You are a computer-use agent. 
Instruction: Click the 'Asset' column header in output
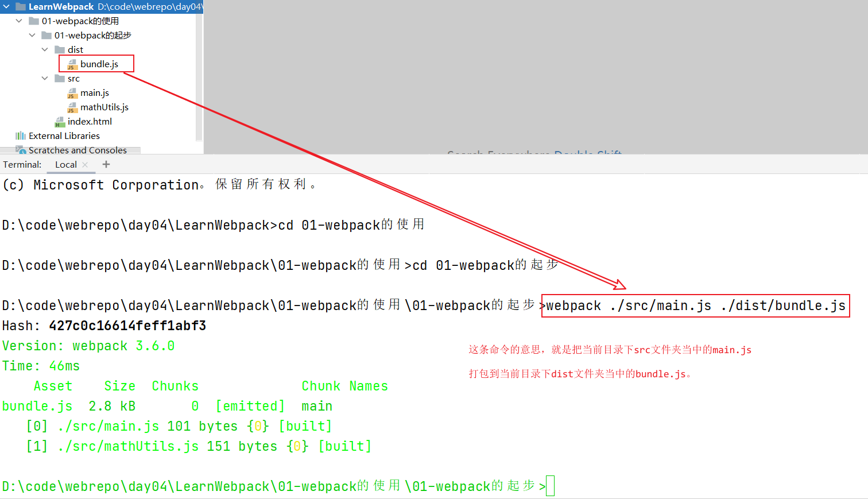pos(53,386)
